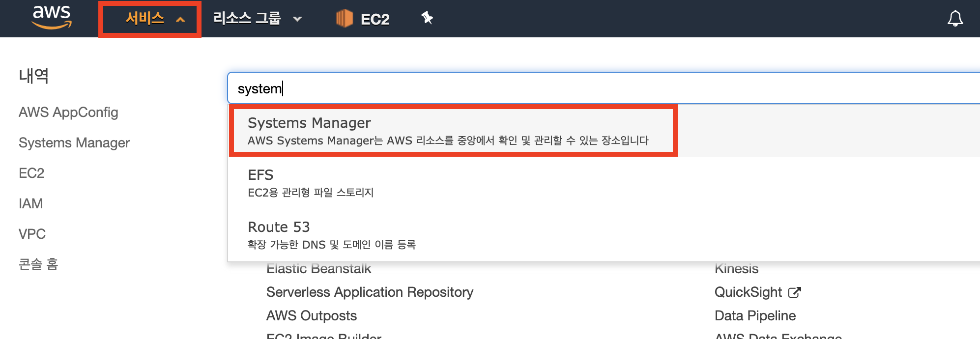This screenshot has width=980, height=339.
Task: Open QuickSight external link icon
Action: 795,292
